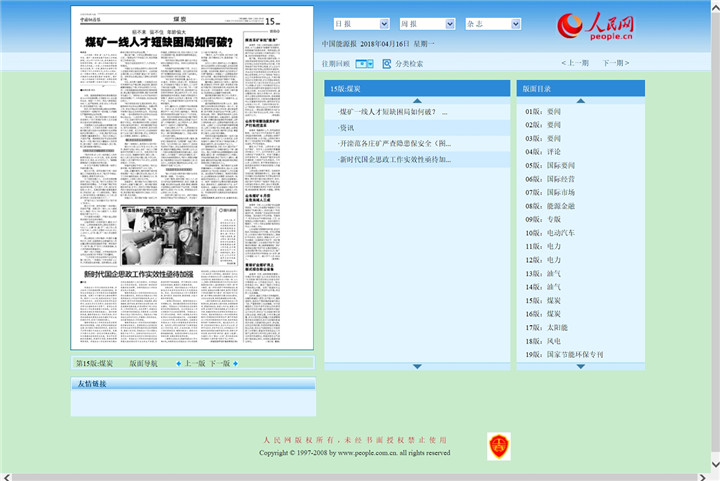Go to next issue 下一期
Image resolution: width=720 pixels, height=481 pixels.
615,63
